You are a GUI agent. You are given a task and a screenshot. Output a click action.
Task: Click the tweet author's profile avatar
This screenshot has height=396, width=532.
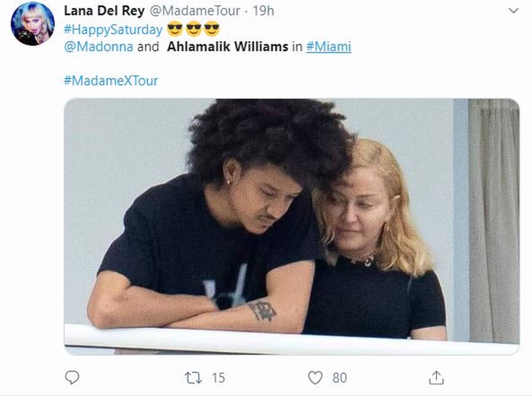coord(33,24)
